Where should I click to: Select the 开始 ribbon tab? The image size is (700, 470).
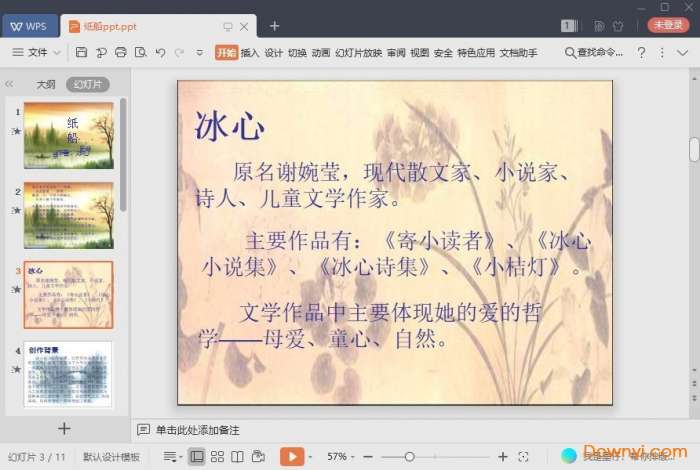click(226, 53)
